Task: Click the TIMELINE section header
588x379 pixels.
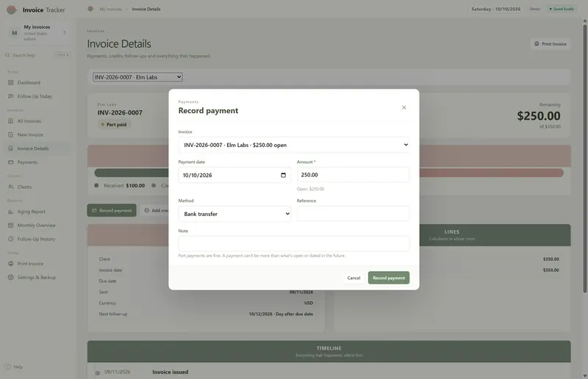Action: [x=329, y=351]
